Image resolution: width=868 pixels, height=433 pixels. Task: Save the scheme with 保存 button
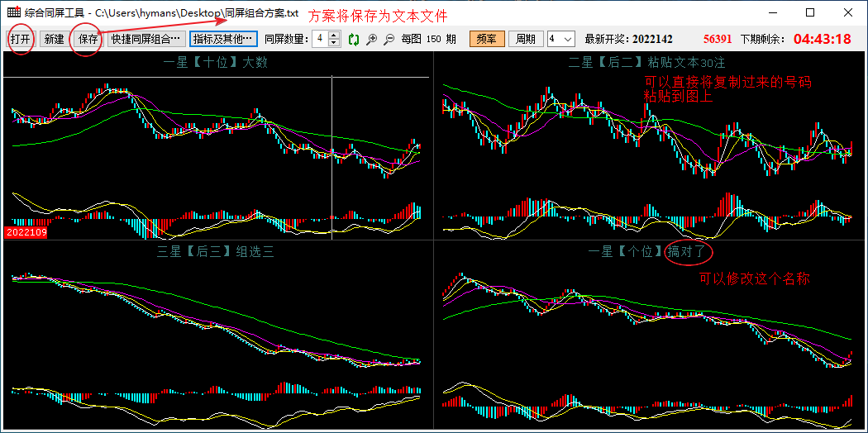coord(88,39)
